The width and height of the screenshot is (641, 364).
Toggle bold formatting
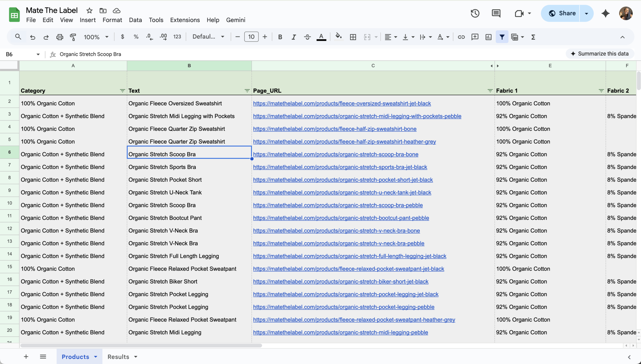click(280, 37)
